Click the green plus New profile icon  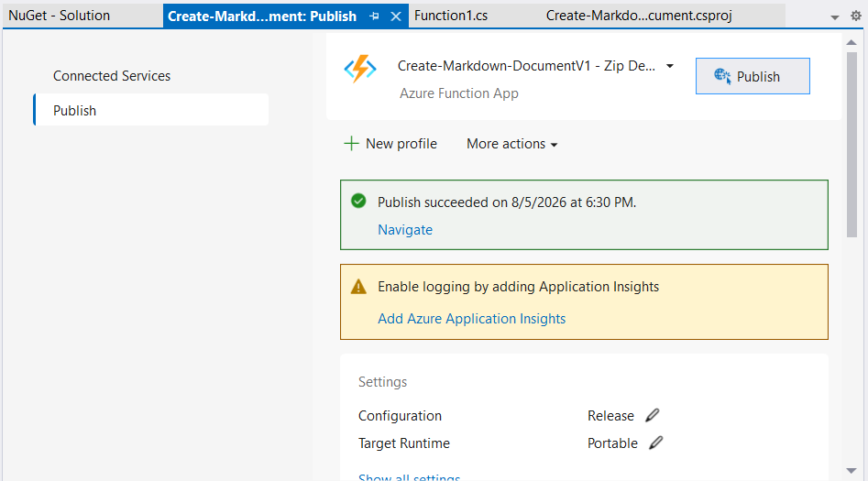(x=351, y=144)
